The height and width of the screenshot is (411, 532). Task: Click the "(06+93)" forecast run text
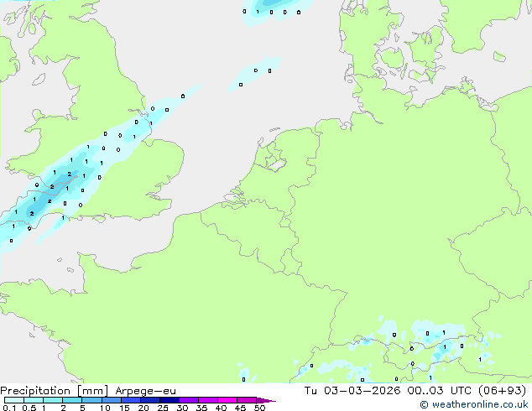(x=503, y=391)
